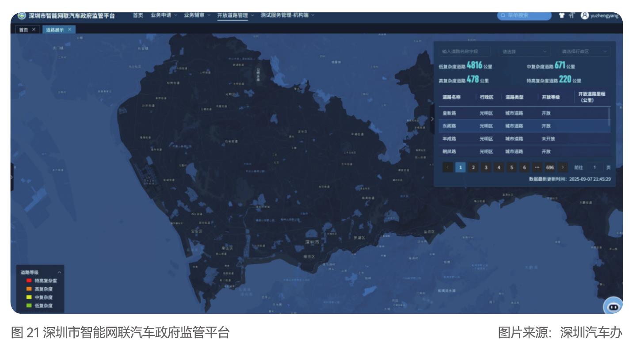Click the 输入道路名称字段 input box
Screen dimensions: 644x354
tap(465, 52)
